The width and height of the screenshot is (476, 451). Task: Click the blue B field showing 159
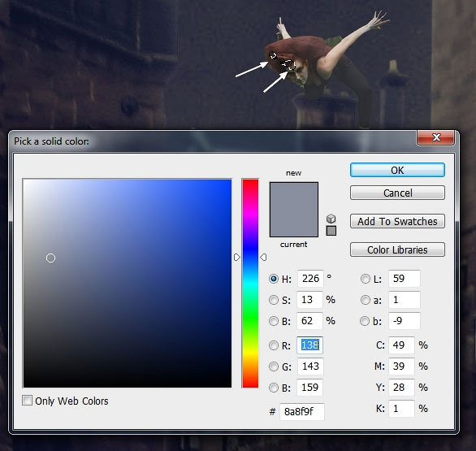[309, 388]
